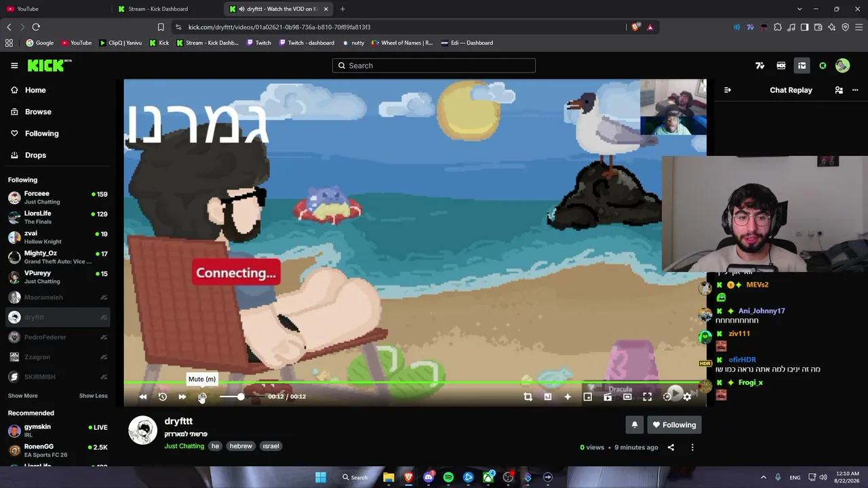868x488 pixels.
Task: Click the Kick header clips film icon
Action: [781, 66]
